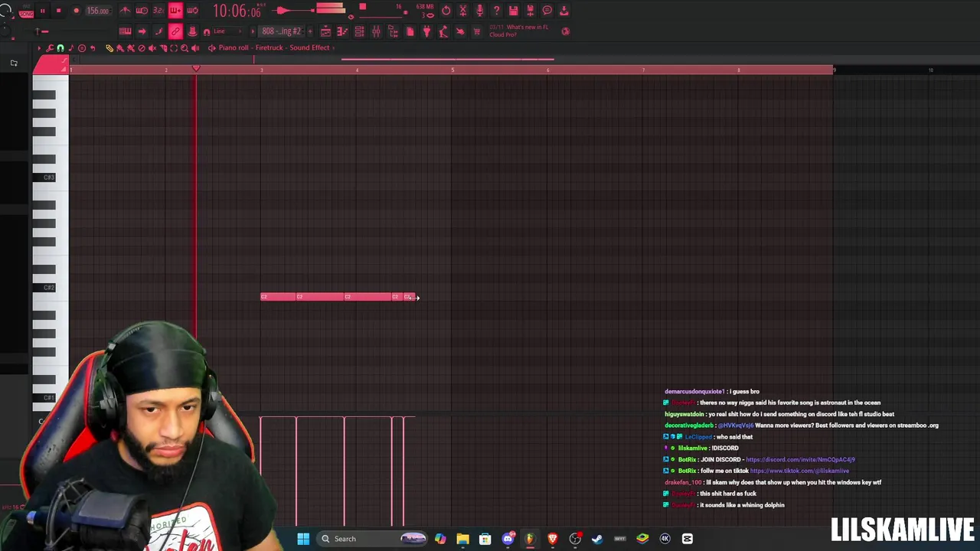Toggle the recording countdown
Screen dimensions: 980x551
tap(158, 11)
